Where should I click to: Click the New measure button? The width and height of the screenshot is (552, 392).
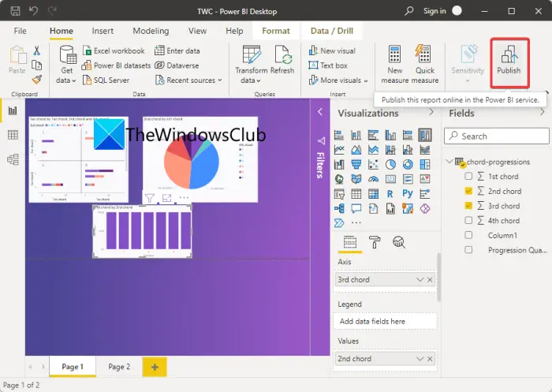pyautogui.click(x=394, y=65)
